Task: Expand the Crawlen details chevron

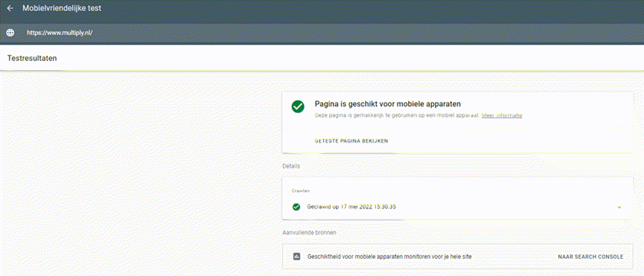Action: (619, 207)
